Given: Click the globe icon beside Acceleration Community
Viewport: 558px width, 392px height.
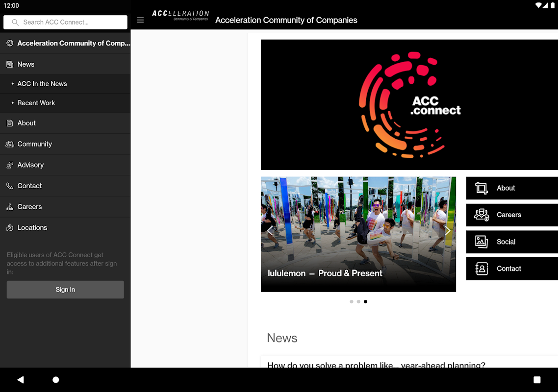Looking at the screenshot, I should point(10,43).
